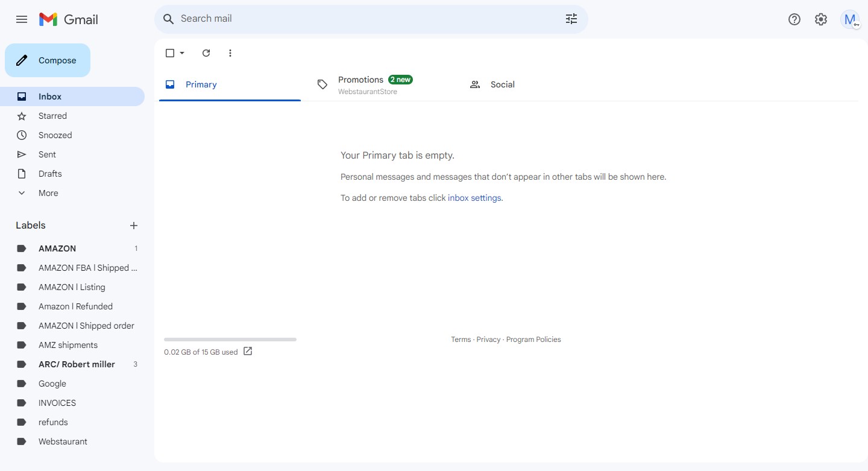
Task: Click the label icon beside INVOICES
Action: pos(22,403)
